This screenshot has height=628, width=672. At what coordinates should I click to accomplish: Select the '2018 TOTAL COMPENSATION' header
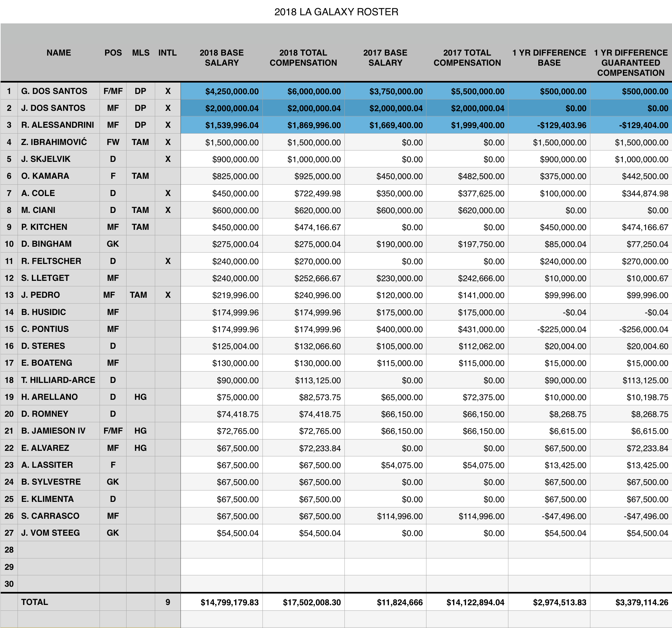[303, 58]
